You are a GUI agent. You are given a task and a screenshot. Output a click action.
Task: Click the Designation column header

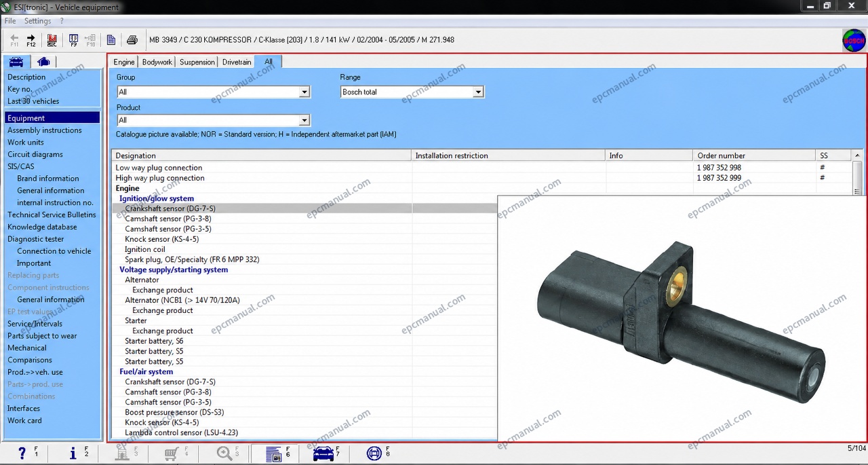point(262,155)
